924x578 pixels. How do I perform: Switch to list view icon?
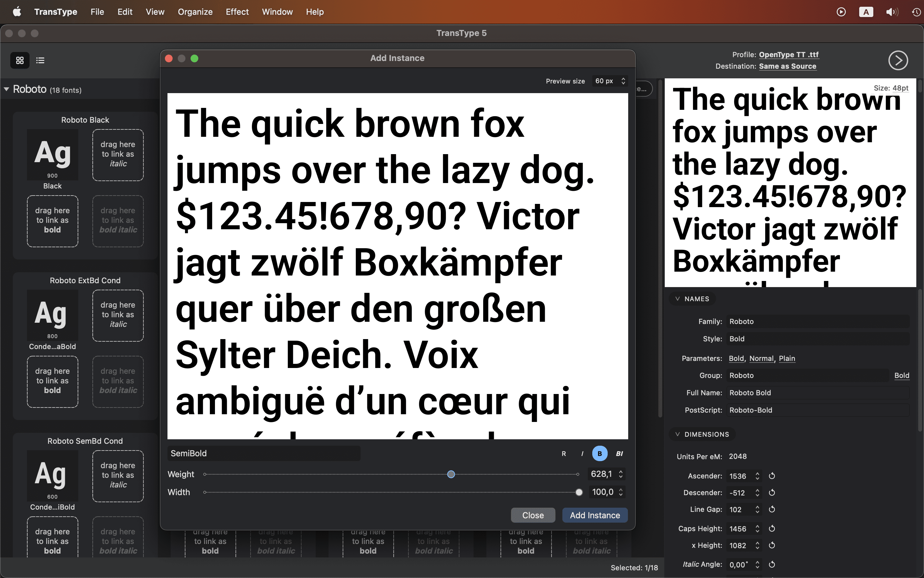40,60
